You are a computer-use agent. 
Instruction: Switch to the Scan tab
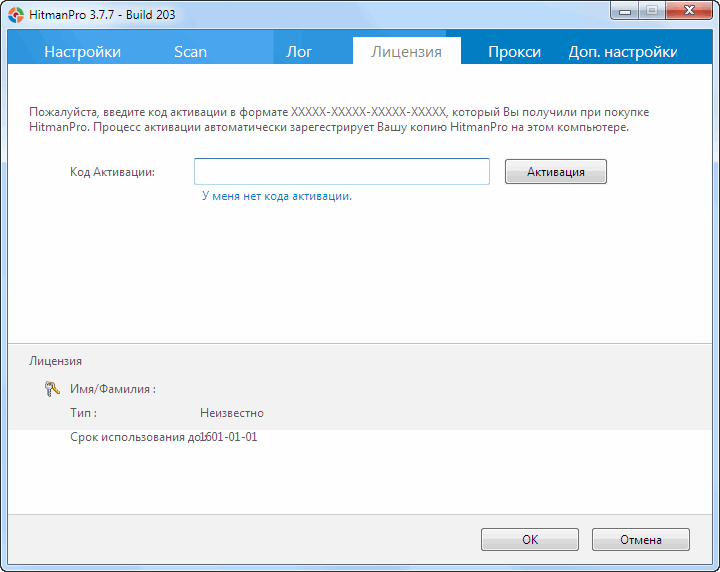pos(190,51)
